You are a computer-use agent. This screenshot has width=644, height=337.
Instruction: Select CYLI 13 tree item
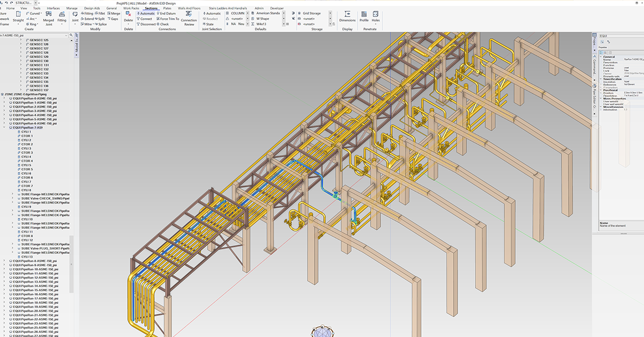point(27,257)
